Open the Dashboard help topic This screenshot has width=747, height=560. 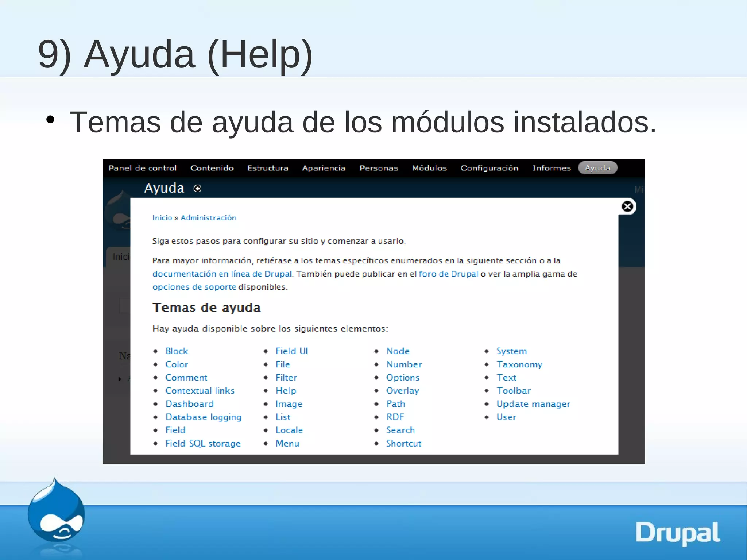(189, 404)
